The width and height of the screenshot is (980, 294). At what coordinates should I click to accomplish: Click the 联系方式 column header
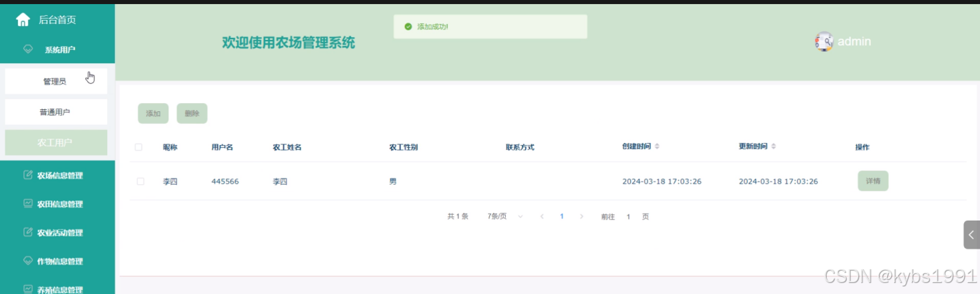pyautogui.click(x=520, y=147)
